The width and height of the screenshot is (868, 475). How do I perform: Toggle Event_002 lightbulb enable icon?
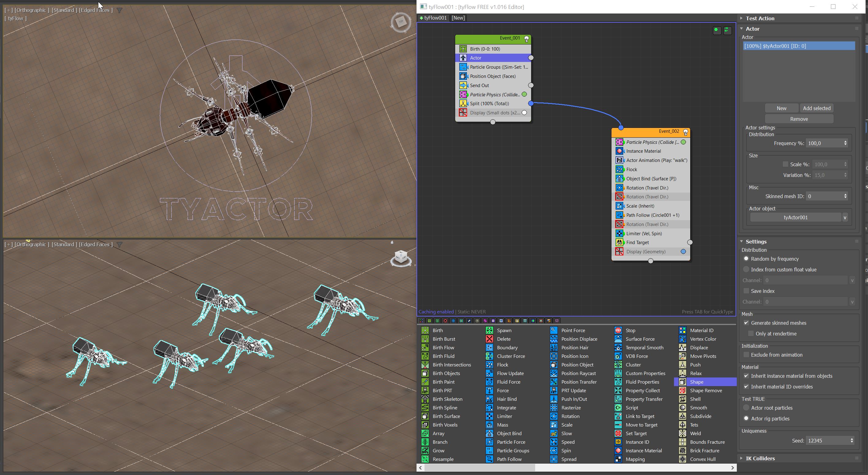point(685,132)
